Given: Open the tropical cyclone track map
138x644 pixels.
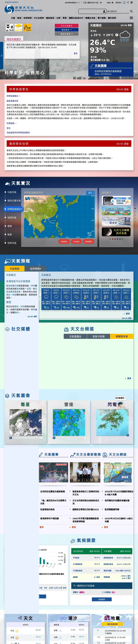Looking at the screenshot, I should pos(59,217).
